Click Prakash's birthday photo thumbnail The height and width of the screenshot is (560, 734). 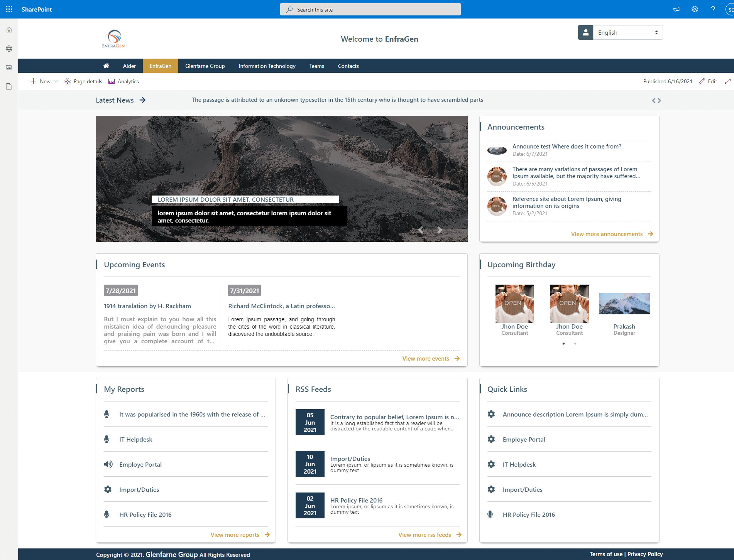(x=624, y=304)
